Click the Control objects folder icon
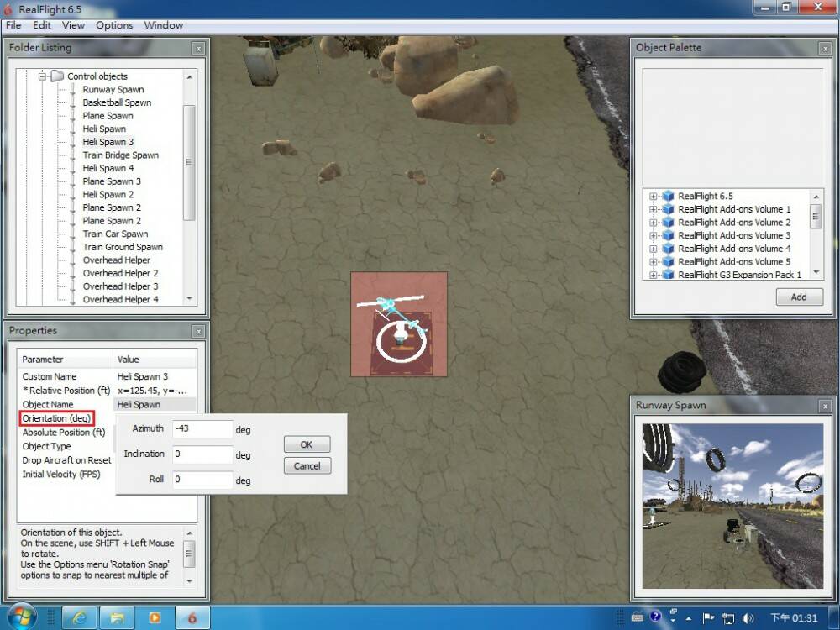 (x=57, y=76)
